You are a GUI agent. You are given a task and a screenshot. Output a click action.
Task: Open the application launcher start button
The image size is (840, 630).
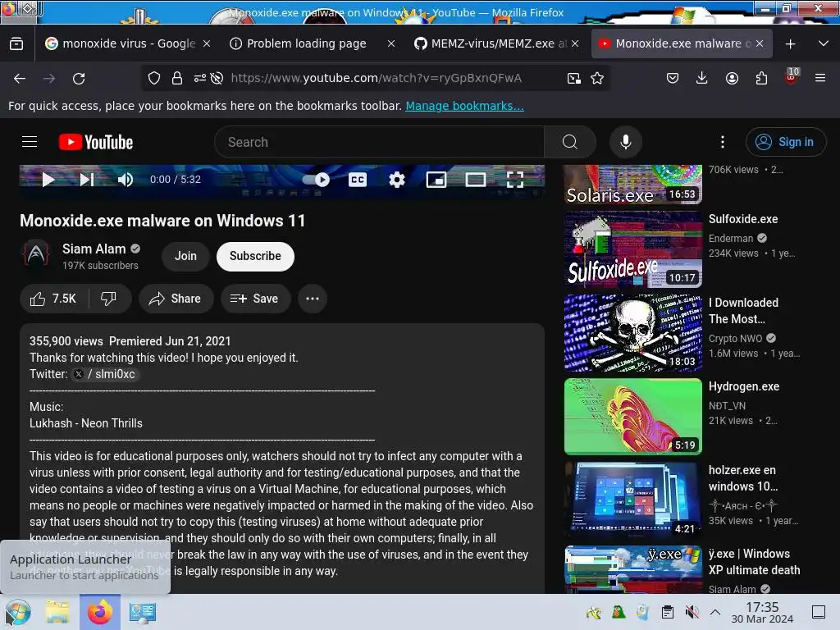(x=18, y=612)
